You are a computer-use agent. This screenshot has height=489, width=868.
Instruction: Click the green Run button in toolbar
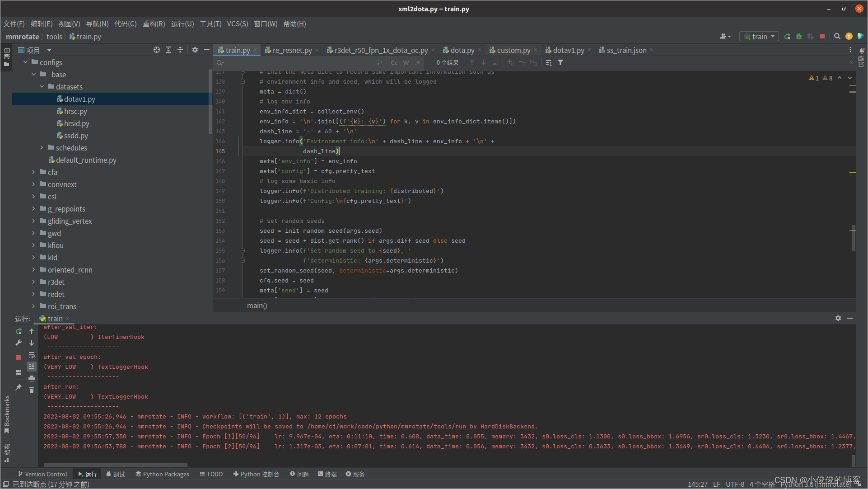point(787,37)
